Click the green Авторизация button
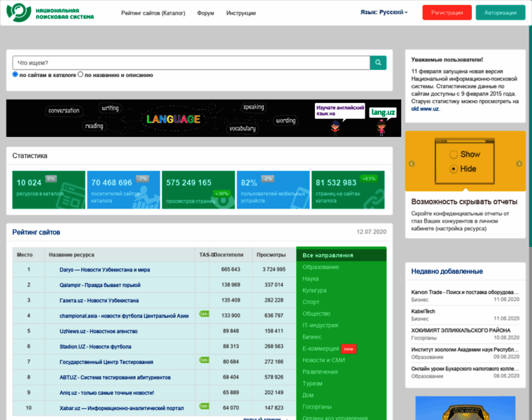This screenshot has height=420, width=532. coord(500,13)
